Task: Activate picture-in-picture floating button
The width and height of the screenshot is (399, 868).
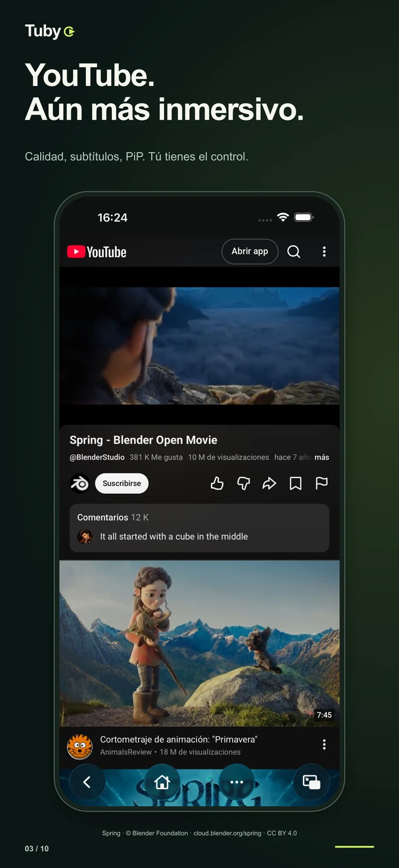Action: 311,782
